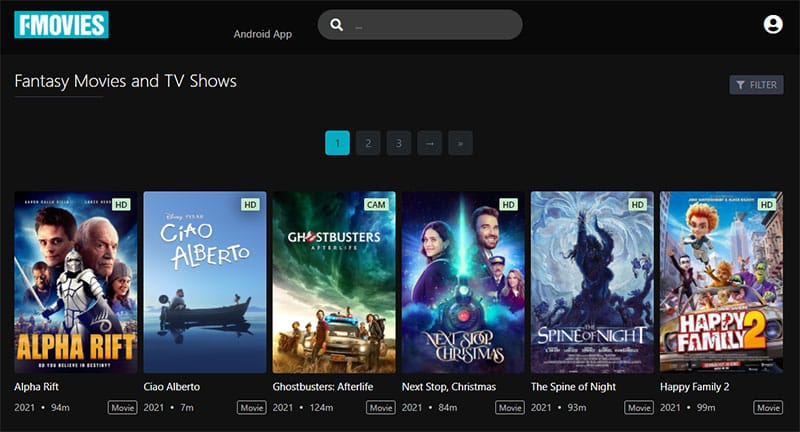Click The Spine of Night title
Viewport: 800px width, 432px height.
click(573, 387)
